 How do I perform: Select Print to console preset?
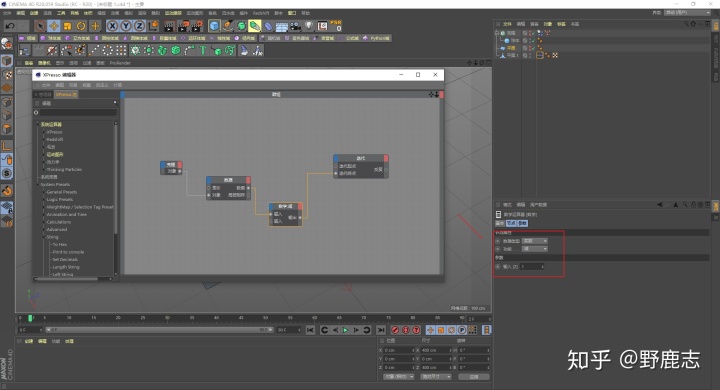click(x=68, y=252)
